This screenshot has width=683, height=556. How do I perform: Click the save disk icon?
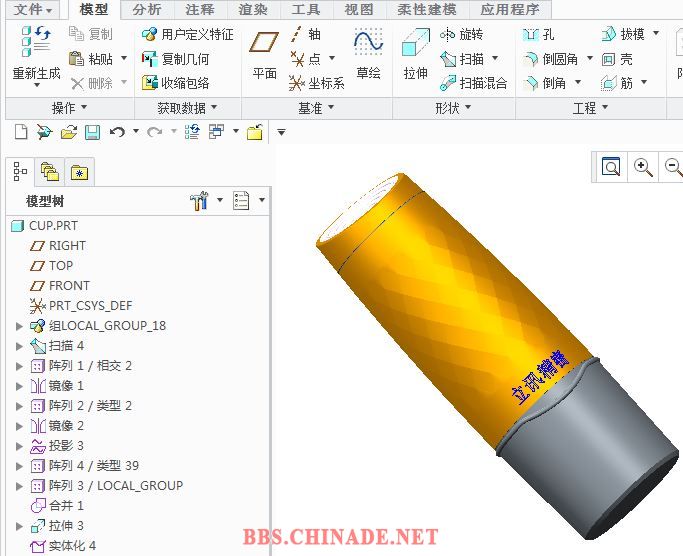coord(92,132)
